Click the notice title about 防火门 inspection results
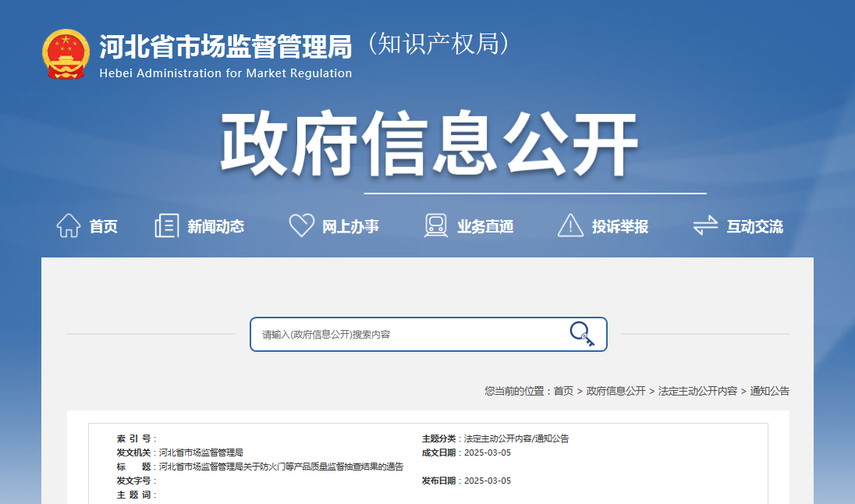 282,467
